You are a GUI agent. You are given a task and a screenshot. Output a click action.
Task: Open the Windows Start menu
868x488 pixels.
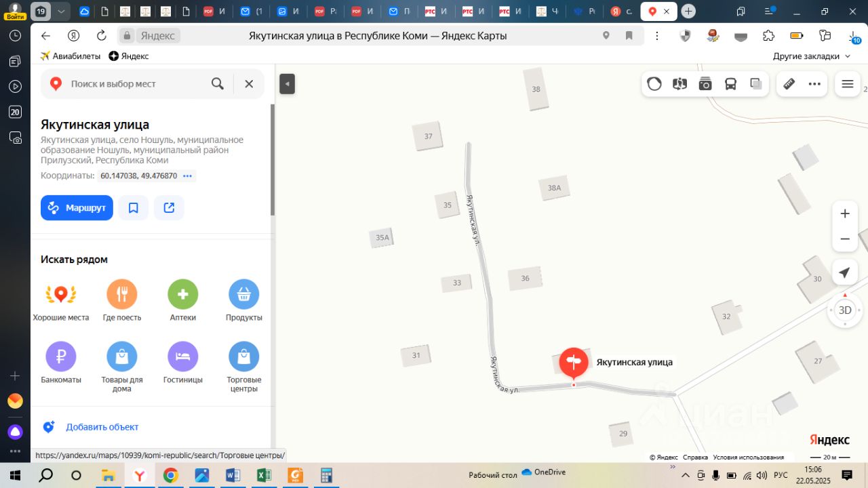[15, 475]
